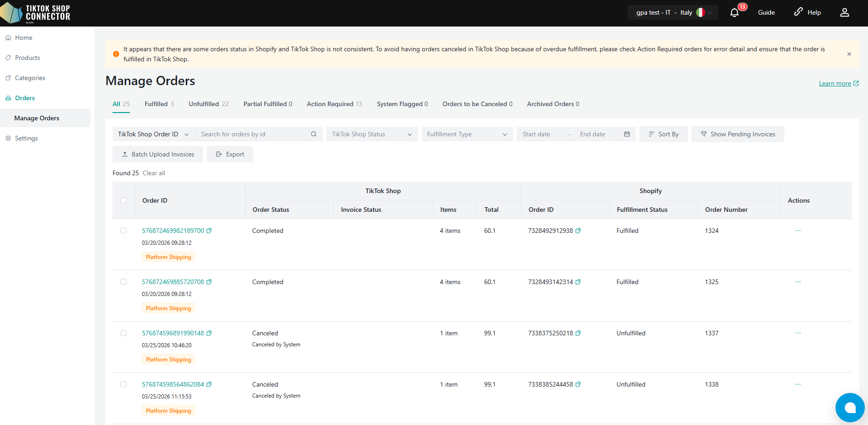Copy TikTok order ID 576874598564862084
Screen dimensions: 868x425
click(209, 384)
